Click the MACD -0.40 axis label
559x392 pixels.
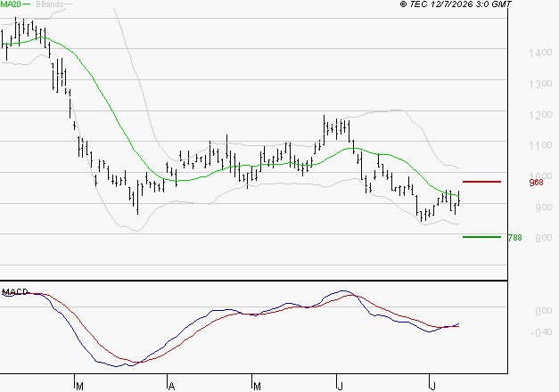pos(541,332)
